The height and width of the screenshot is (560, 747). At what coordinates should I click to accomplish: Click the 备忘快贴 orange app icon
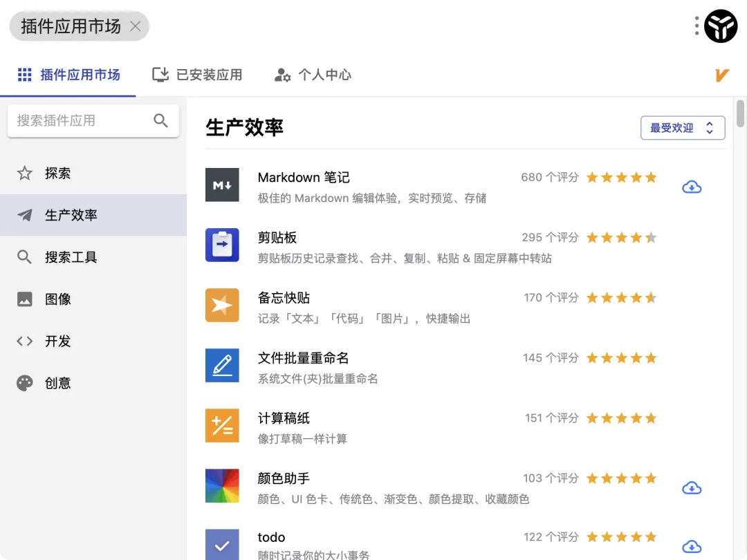[x=222, y=306]
